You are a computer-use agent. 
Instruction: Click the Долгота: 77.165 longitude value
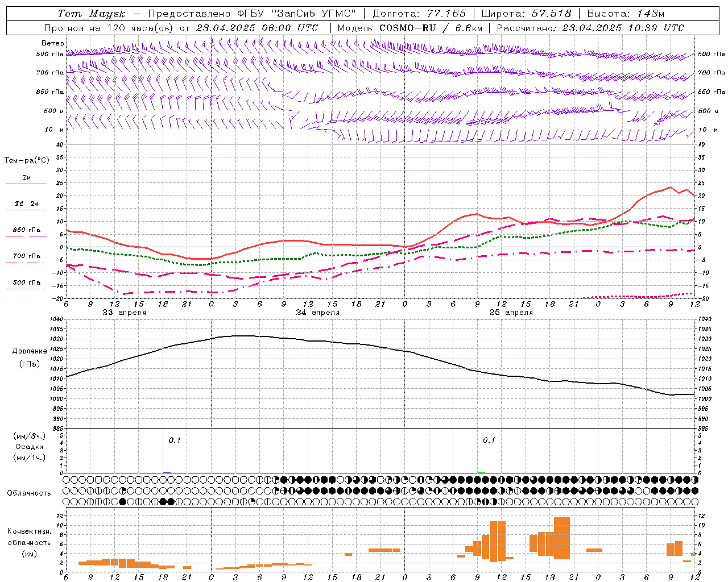click(419, 14)
